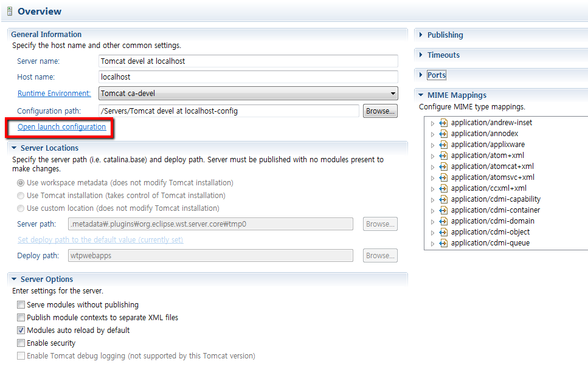Select the application/applixware row
The height and width of the screenshot is (370, 588).
pos(488,145)
